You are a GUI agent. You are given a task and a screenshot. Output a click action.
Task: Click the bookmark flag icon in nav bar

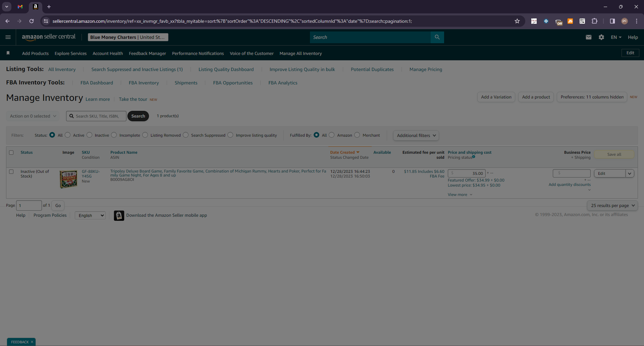8,53
